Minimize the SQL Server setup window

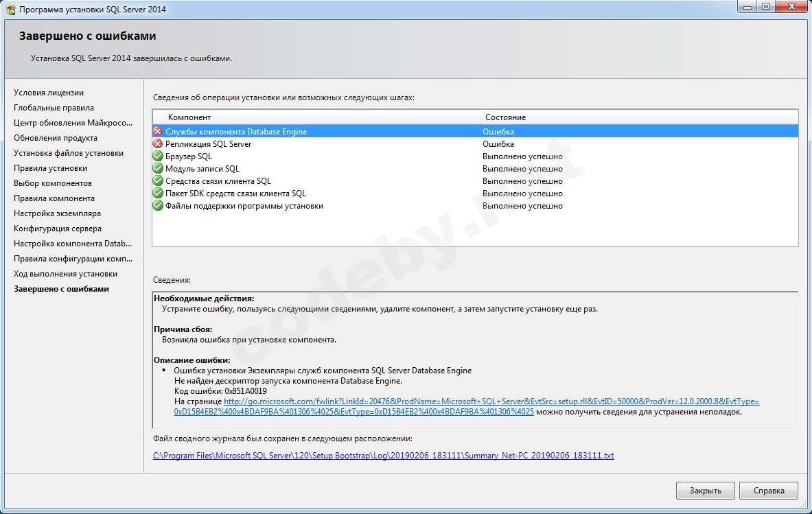click(747, 7)
